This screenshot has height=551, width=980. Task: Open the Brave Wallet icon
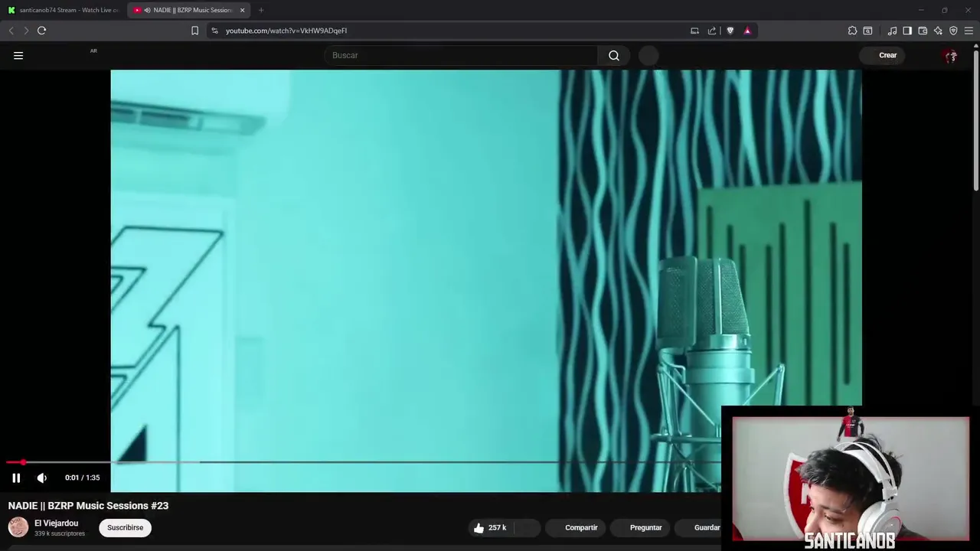[923, 31]
